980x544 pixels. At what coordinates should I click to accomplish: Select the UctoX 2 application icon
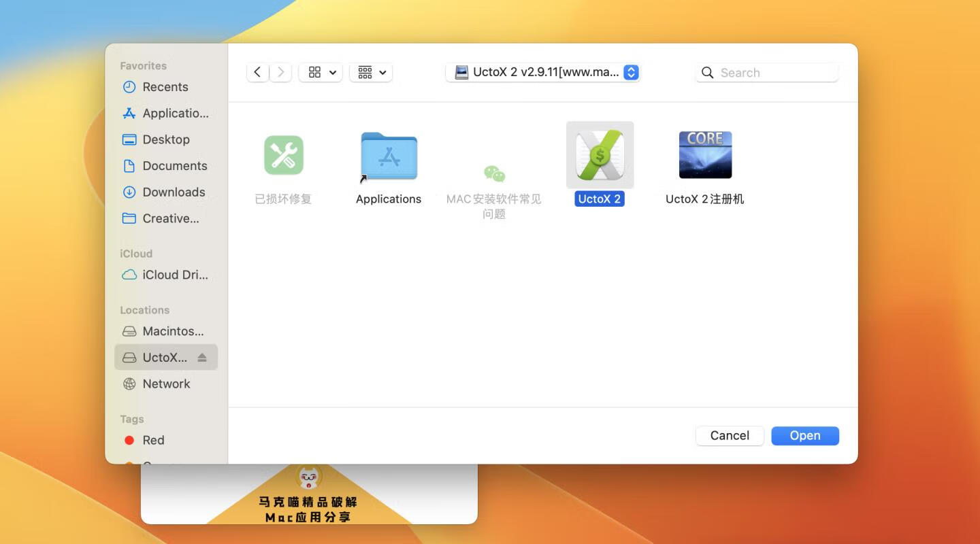coord(600,155)
